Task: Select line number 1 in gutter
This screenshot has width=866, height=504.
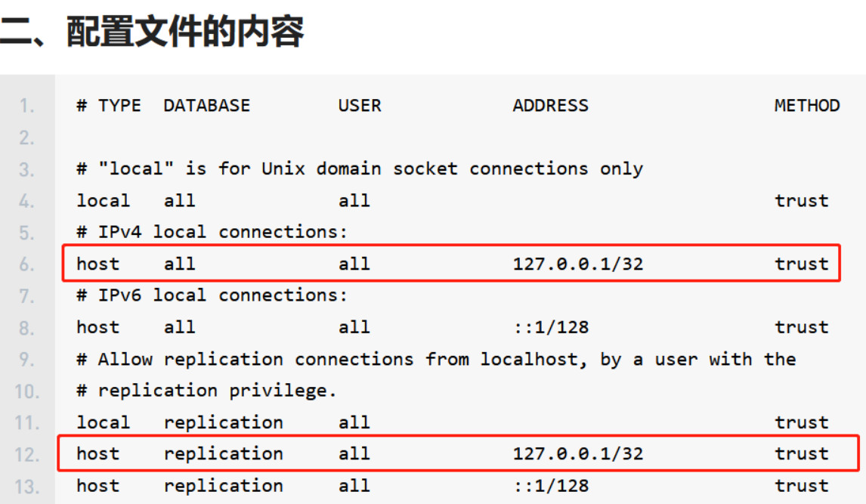Action: click(26, 106)
